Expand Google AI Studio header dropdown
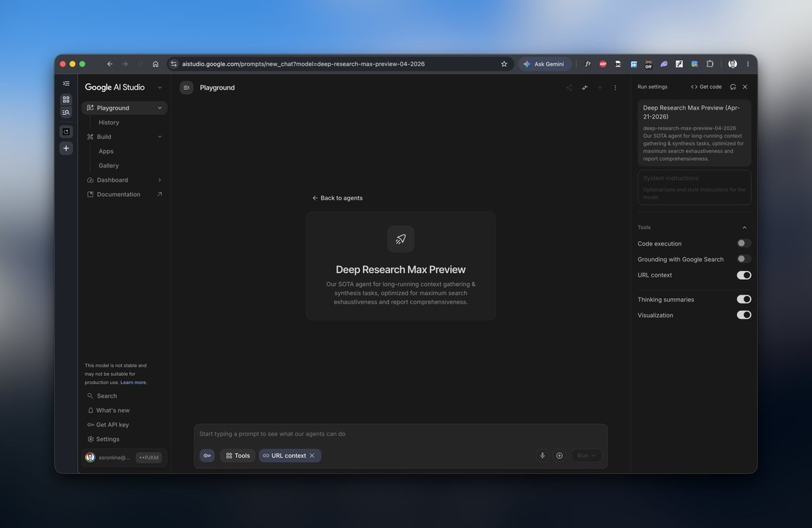 click(160, 87)
